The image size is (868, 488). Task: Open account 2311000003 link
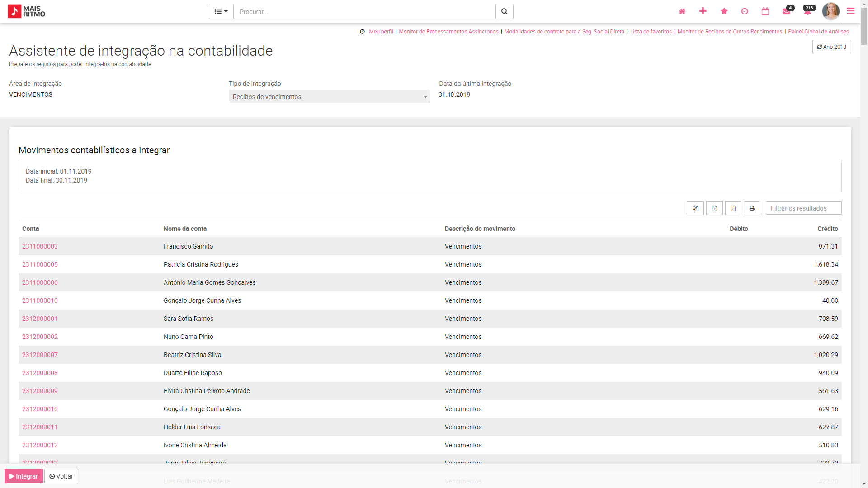point(40,246)
